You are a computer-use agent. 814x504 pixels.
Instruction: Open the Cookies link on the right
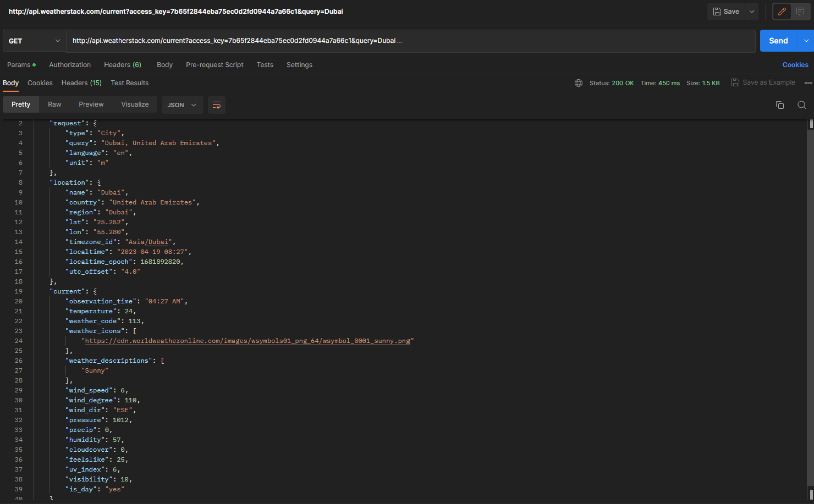795,64
